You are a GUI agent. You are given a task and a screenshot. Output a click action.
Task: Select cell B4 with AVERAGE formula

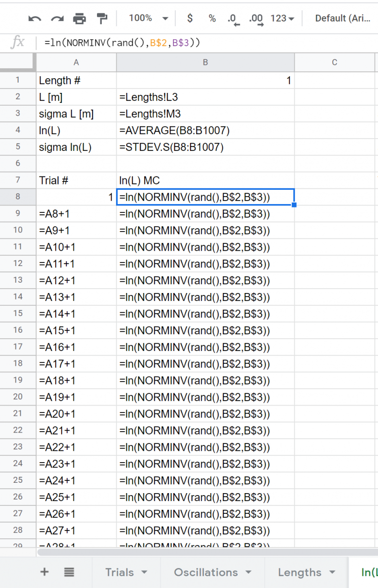pos(205,130)
